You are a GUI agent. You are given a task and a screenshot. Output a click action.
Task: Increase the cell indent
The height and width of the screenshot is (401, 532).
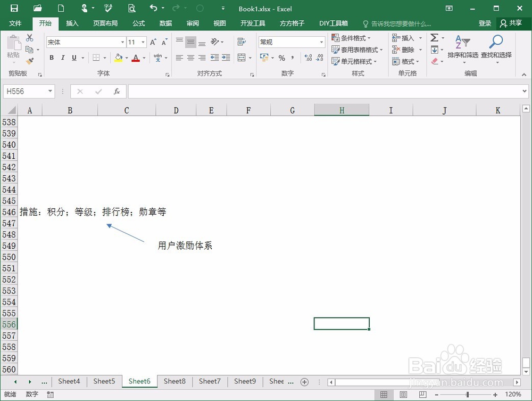click(226, 58)
